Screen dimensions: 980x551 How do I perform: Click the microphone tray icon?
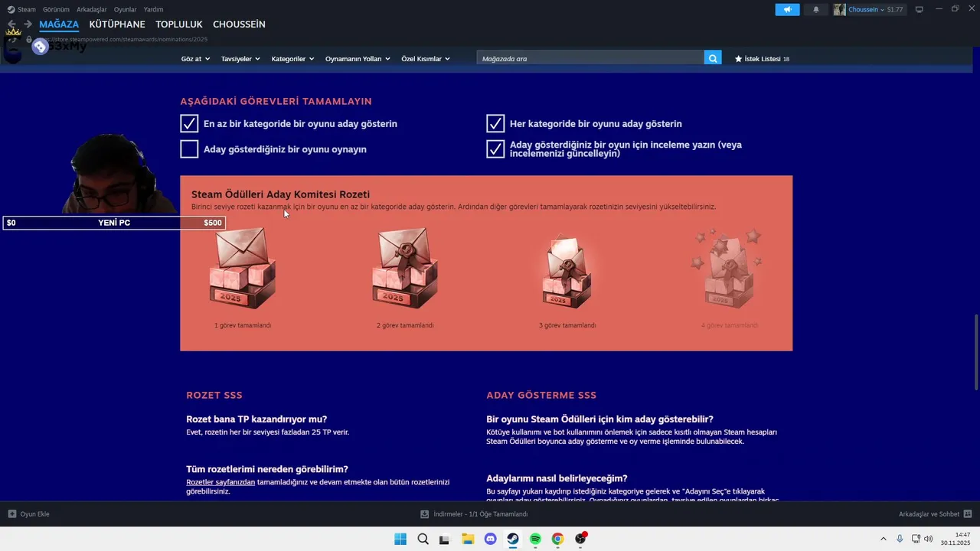(900, 539)
